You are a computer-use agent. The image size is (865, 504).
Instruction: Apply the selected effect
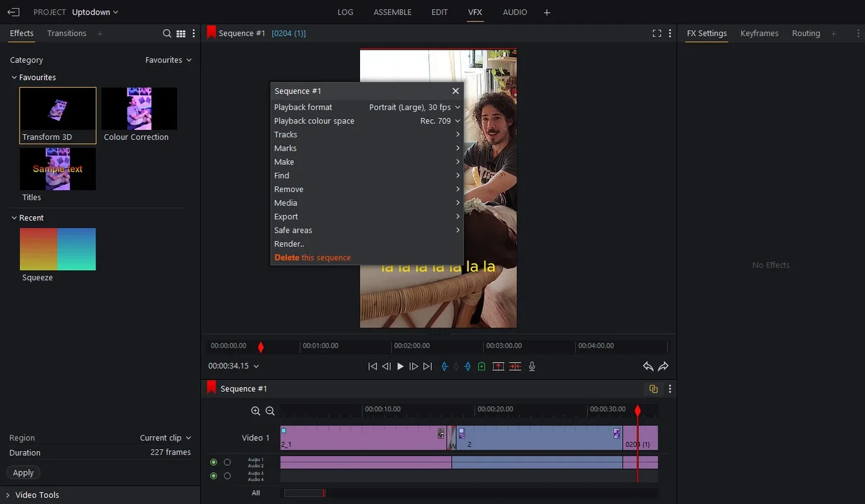click(x=23, y=472)
